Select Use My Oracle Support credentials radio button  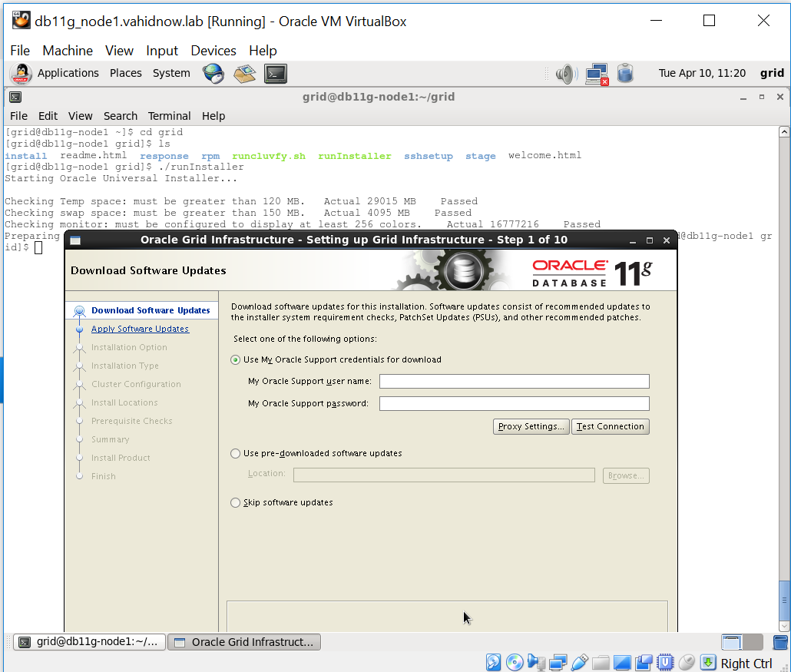click(235, 359)
